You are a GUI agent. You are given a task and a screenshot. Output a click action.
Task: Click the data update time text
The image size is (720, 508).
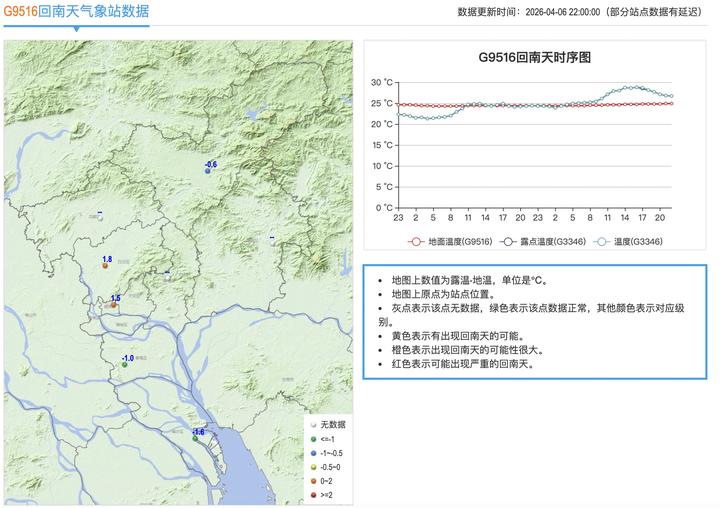584,12
